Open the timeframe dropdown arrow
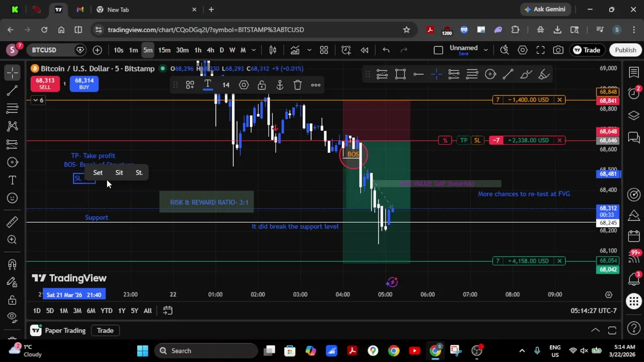644x362 pixels. pyautogui.click(x=254, y=50)
